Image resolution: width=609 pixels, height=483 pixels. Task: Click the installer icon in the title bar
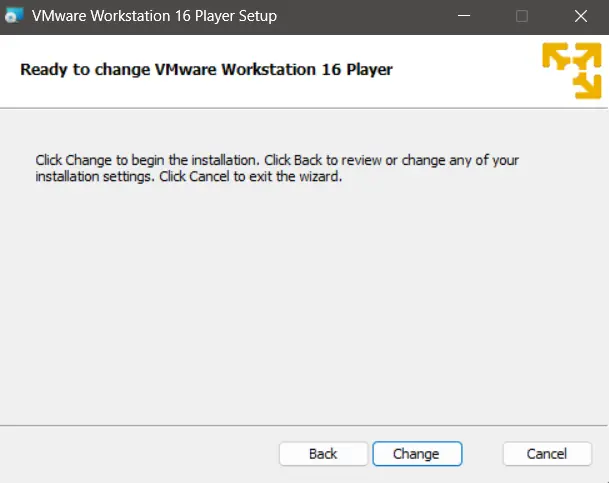(x=14, y=16)
